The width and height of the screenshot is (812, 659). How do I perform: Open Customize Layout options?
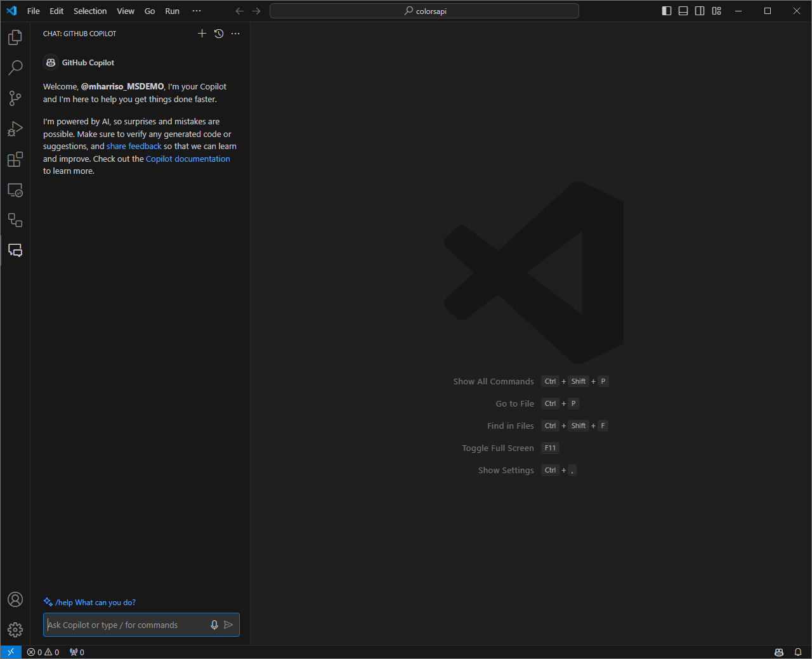[716, 11]
